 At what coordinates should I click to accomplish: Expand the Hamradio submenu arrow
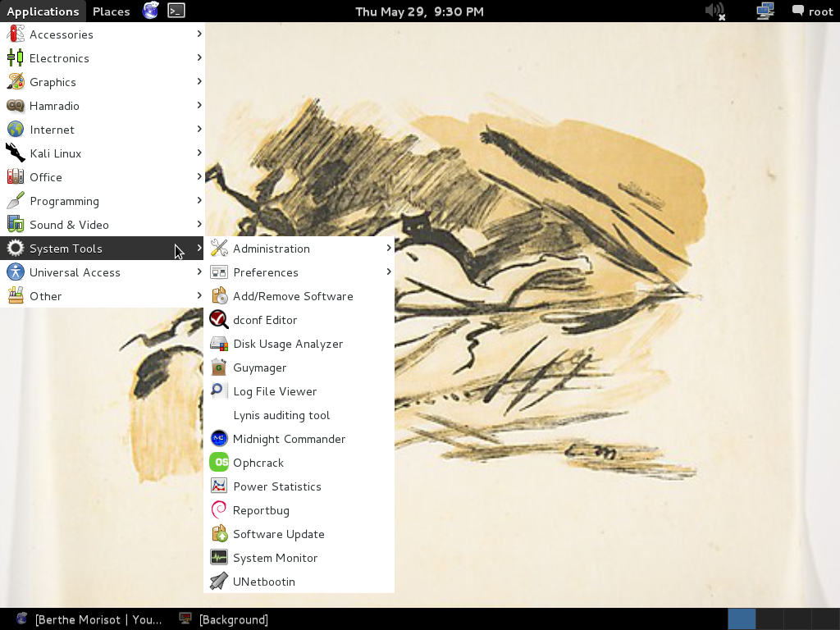199,105
